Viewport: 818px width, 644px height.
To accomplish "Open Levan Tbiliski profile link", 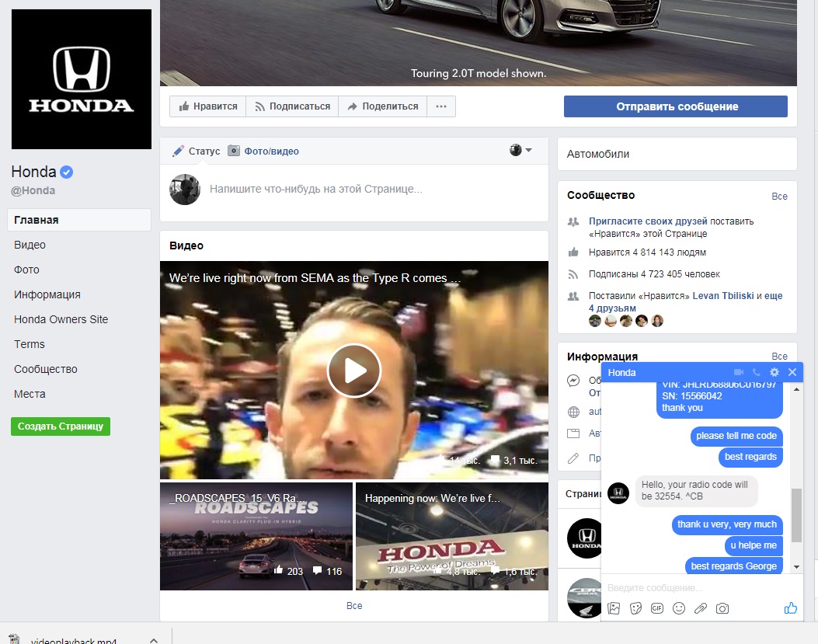I will coord(723,295).
